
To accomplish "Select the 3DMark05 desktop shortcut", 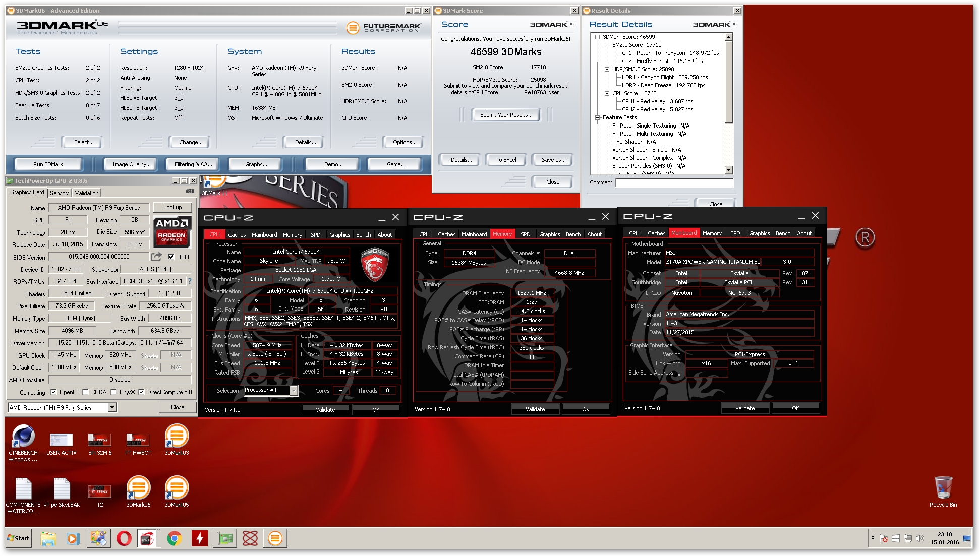I will [177, 492].
